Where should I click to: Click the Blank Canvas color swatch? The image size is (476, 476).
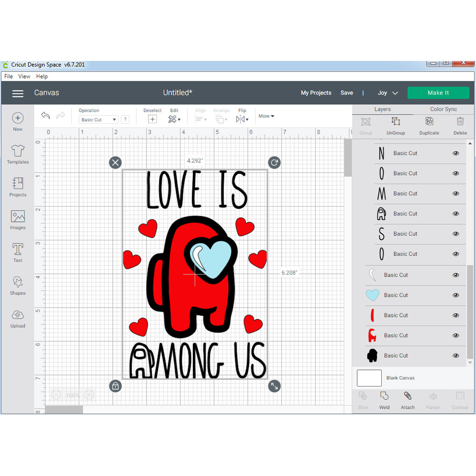click(x=368, y=377)
